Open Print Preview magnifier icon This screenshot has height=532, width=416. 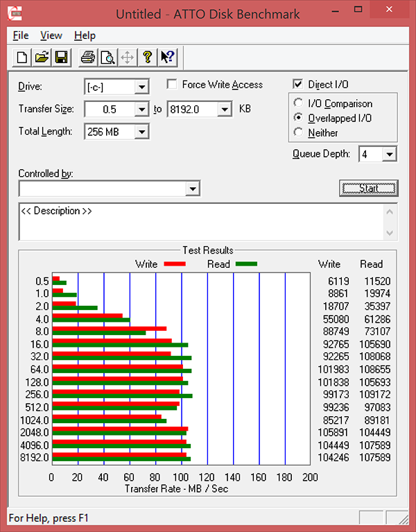tap(108, 57)
